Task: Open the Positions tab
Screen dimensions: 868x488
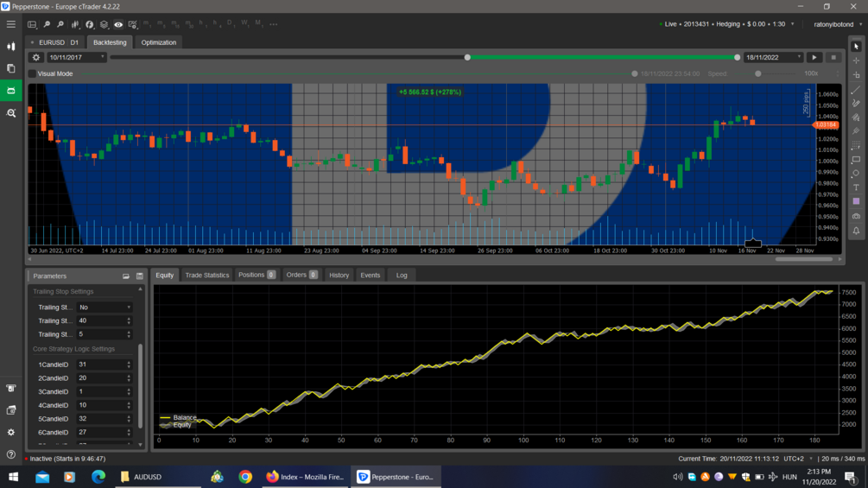Action: pos(257,275)
